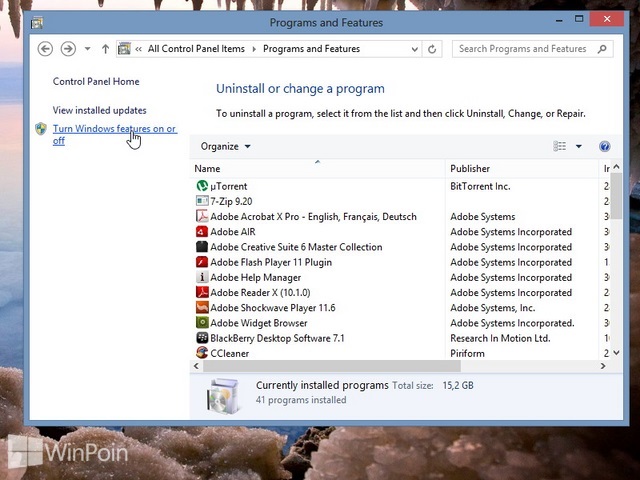The image size is (640, 480).
Task: Open the recent locations dropdown arrow
Action: (x=87, y=49)
